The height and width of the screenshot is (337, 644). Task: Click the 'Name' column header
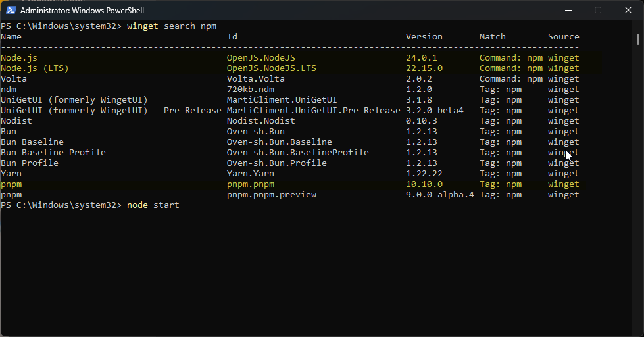click(x=11, y=37)
